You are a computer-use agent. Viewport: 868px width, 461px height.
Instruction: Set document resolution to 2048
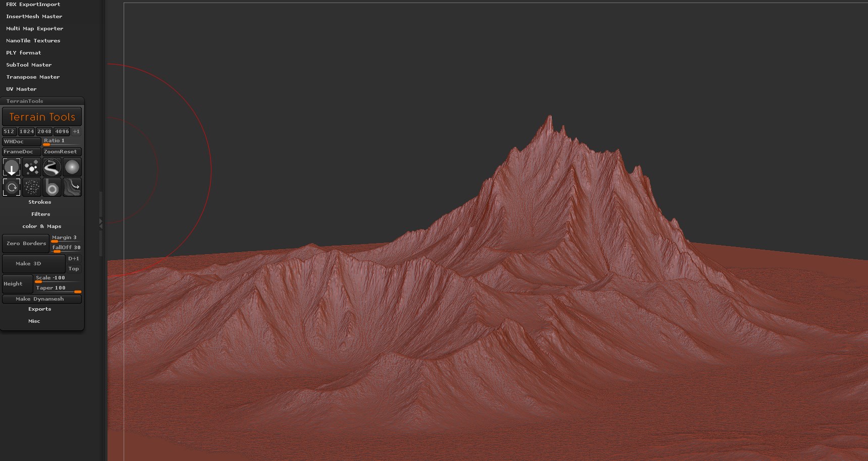point(44,131)
